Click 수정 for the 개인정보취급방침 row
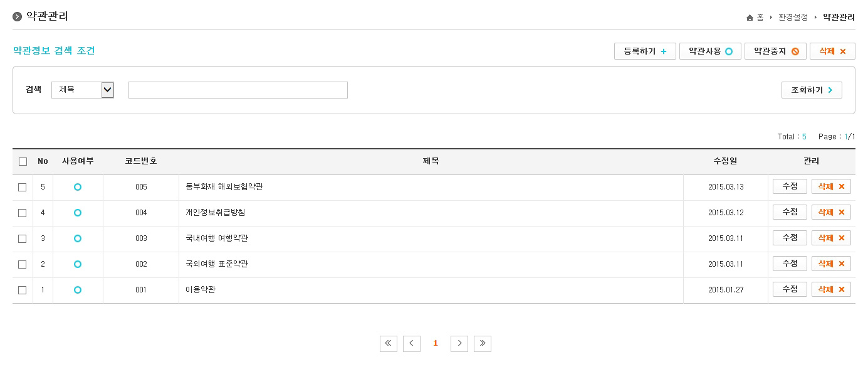868x374 pixels. click(x=790, y=212)
